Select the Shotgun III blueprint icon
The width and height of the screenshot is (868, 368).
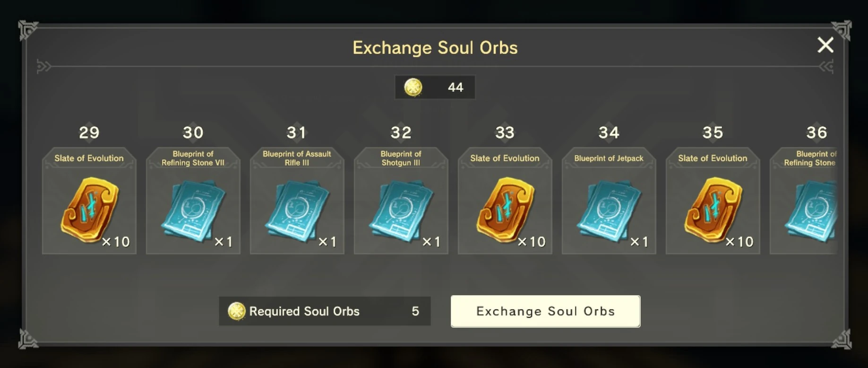tap(401, 210)
